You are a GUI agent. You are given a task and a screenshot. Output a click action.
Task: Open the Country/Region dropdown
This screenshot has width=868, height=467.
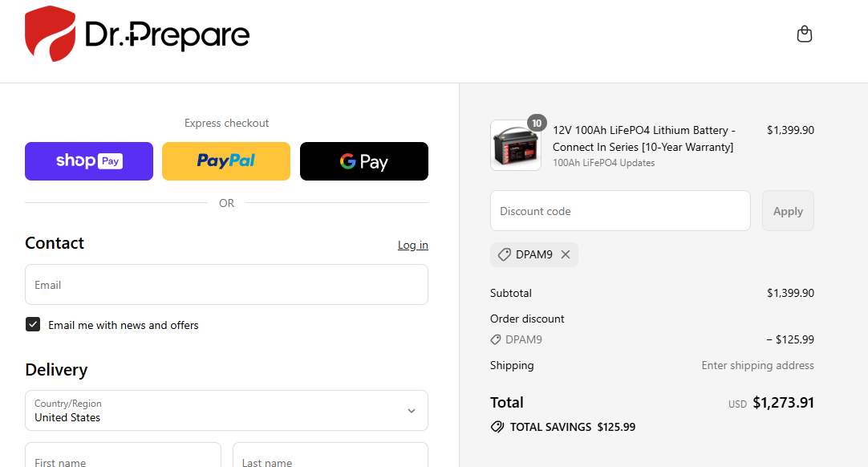click(226, 411)
